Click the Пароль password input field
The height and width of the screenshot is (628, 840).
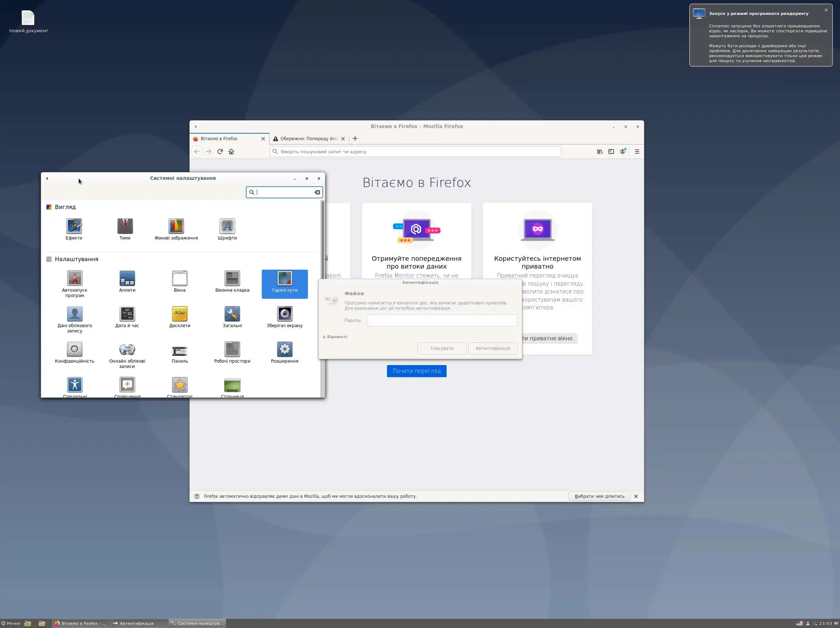click(x=441, y=320)
